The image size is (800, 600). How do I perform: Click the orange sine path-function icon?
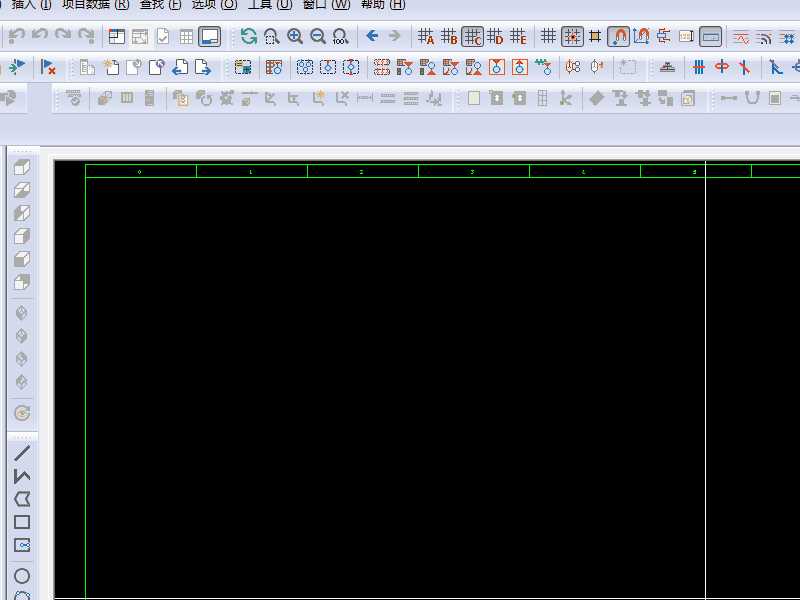pyautogui.click(x=741, y=37)
